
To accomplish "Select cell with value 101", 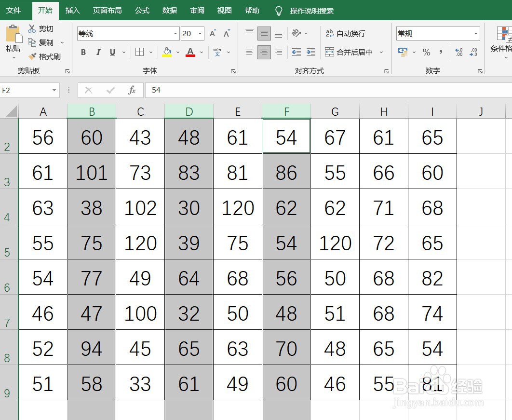I will click(x=92, y=172).
